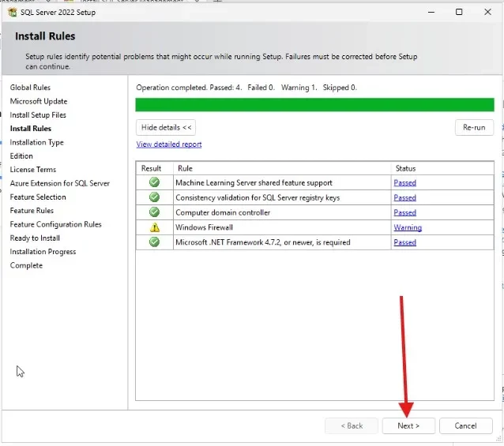The height and width of the screenshot is (446, 504).
Task: Click the green completed progress bar
Action: point(314,105)
